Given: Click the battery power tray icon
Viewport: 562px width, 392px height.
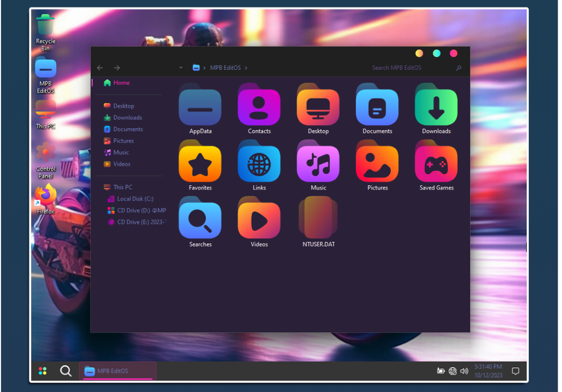Looking at the screenshot, I should click(441, 371).
